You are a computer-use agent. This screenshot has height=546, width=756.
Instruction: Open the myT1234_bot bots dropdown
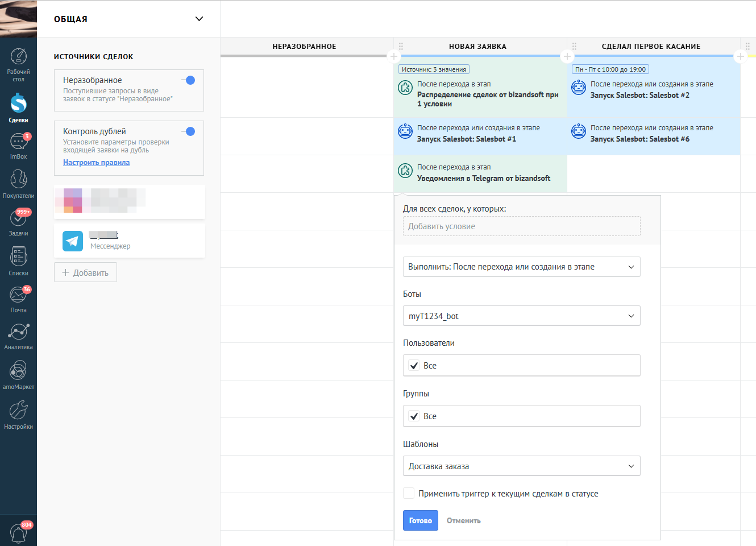tap(522, 316)
